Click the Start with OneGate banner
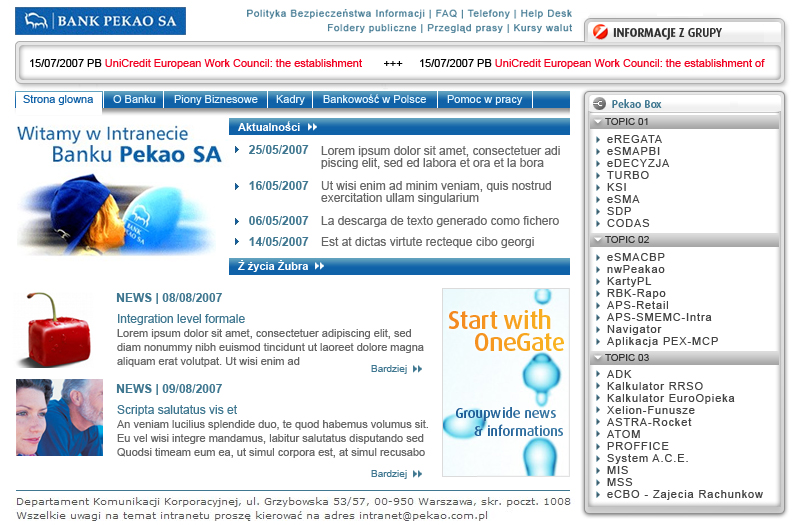Image resolution: width=800 pixels, height=525 pixels. [506, 382]
